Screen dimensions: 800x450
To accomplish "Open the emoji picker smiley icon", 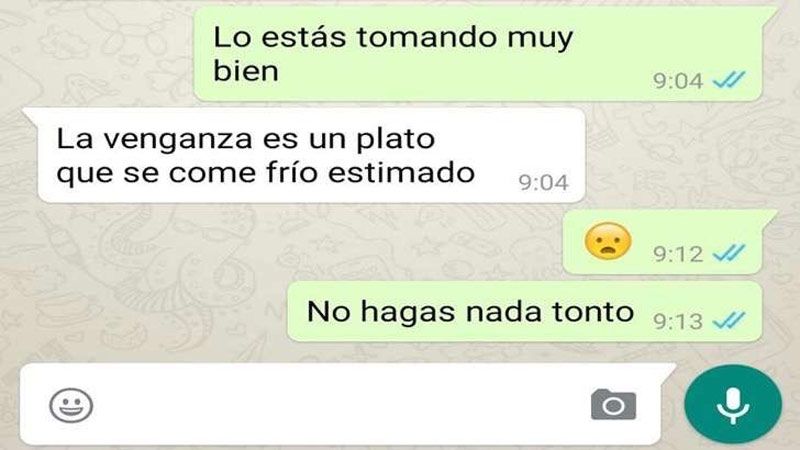I will click(71, 405).
